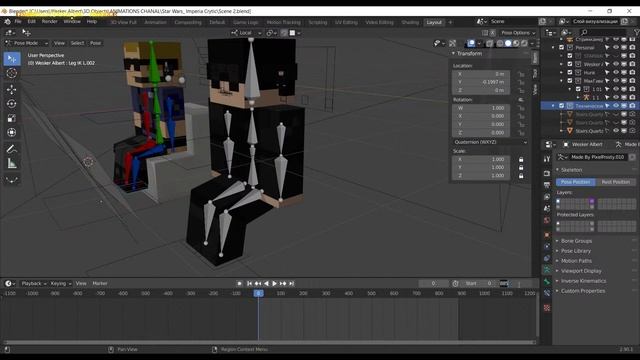Expand the Bone Groups panel
Image resolution: width=640 pixels, height=360 pixels.
[576, 241]
